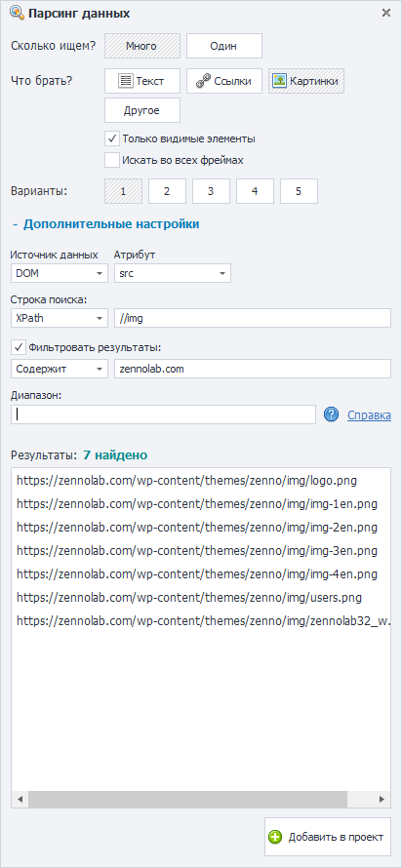This screenshot has height=868, width=402.
Task: Open the Атрибут src dropdown
Action: [x=172, y=273]
